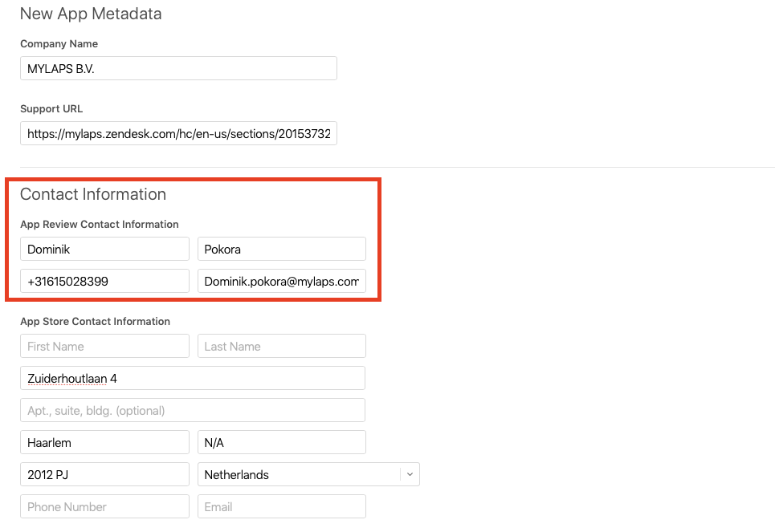
Task: Click the state field containing N/A
Action: [x=282, y=443]
